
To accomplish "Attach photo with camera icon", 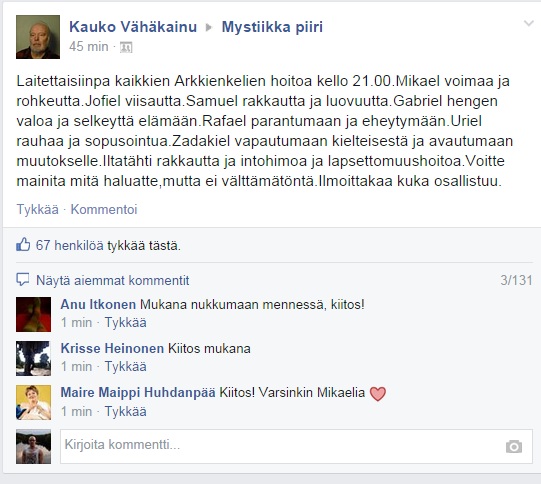I will click(514, 446).
